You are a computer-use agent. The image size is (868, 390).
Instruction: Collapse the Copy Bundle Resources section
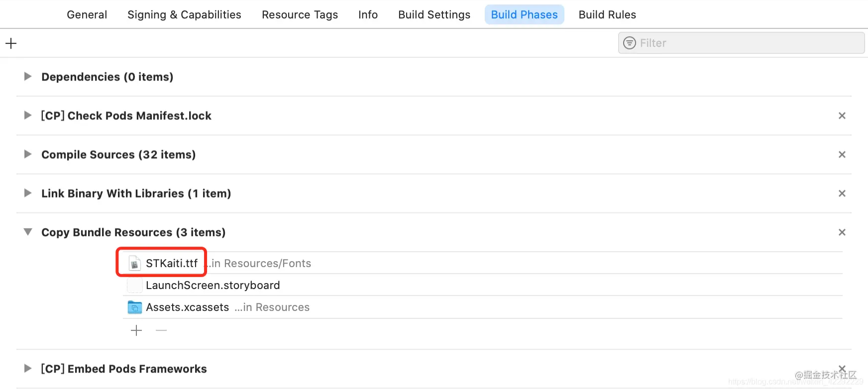28,232
